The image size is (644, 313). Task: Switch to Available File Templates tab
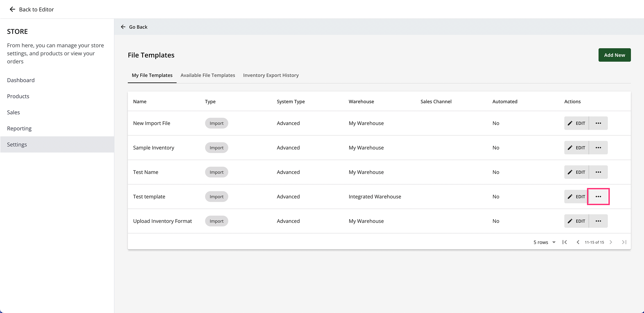coord(208,75)
